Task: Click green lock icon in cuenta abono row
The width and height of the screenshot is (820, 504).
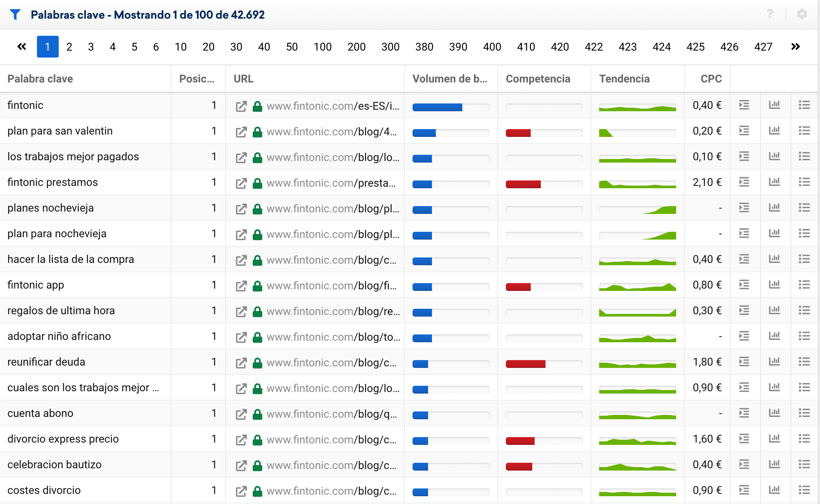Action: coord(257,414)
